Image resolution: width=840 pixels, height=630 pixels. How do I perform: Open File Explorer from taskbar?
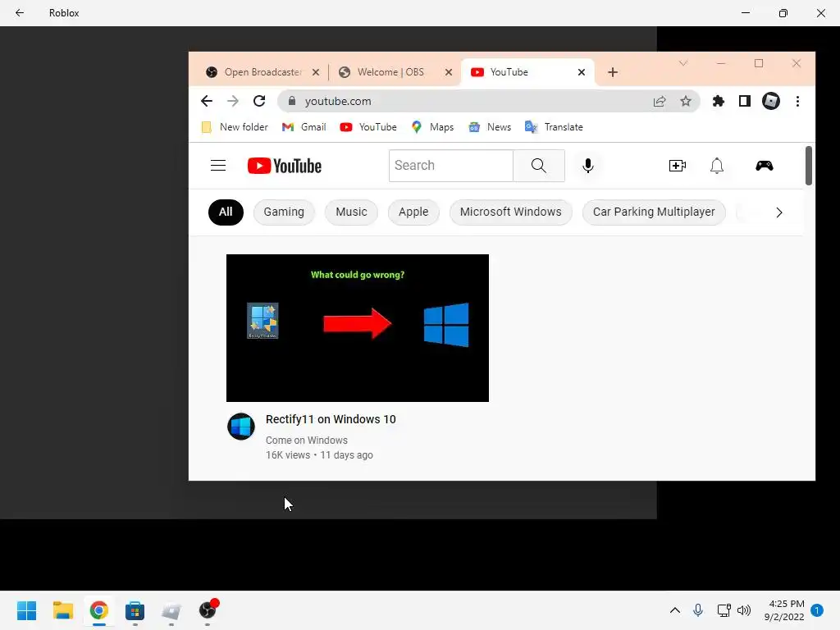pos(62,610)
